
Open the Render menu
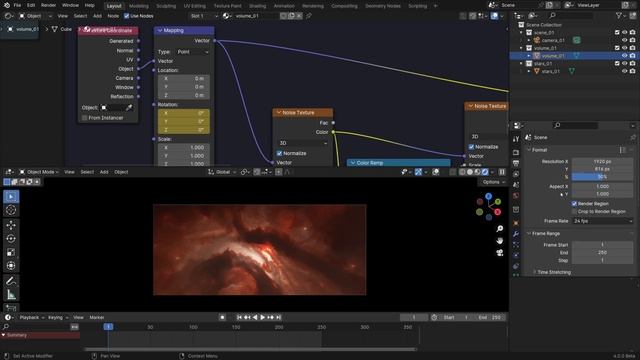(x=48, y=6)
